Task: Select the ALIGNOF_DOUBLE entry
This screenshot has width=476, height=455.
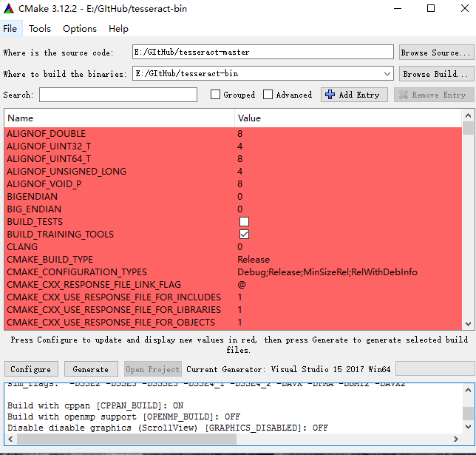Action: [x=46, y=134]
